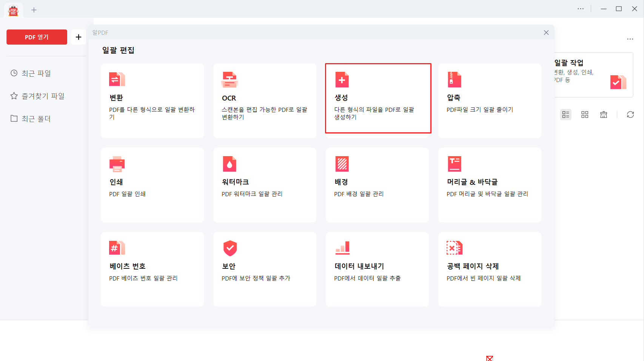
Task: Maximize the application window
Action: (x=619, y=9)
